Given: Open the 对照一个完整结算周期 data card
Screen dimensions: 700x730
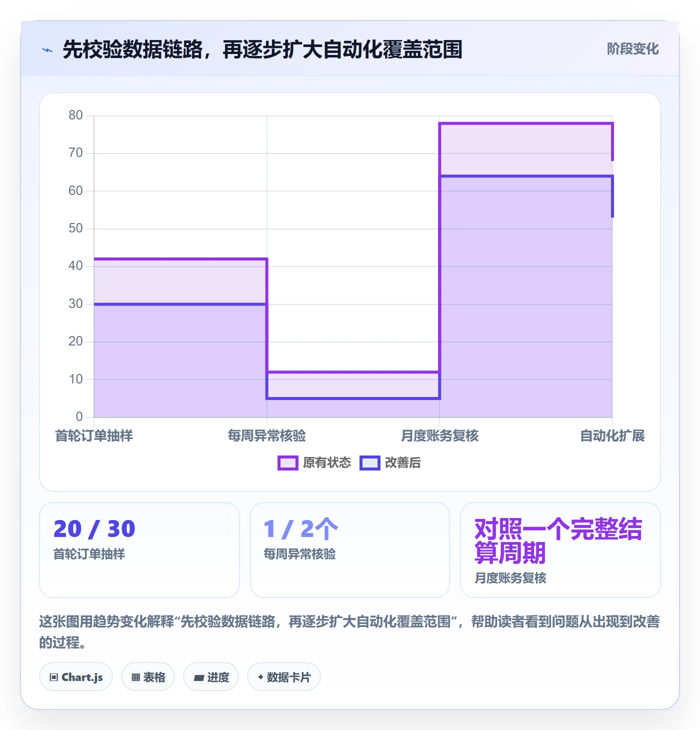Looking at the screenshot, I should pyautogui.click(x=560, y=550).
